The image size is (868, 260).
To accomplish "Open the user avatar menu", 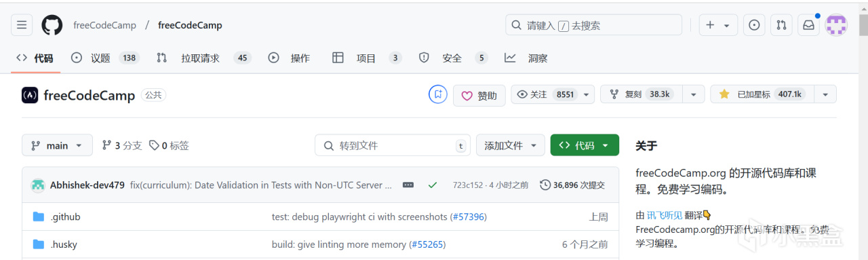I will tap(836, 25).
